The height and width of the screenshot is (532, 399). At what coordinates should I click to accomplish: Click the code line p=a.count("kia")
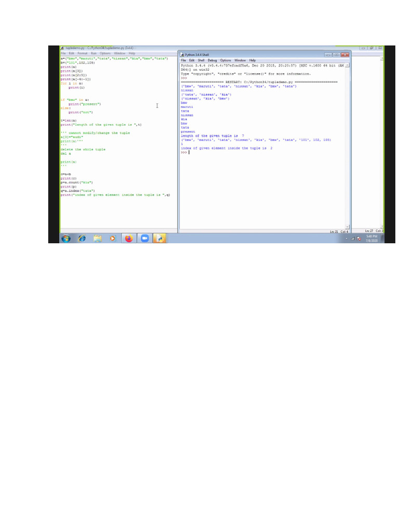point(77,182)
